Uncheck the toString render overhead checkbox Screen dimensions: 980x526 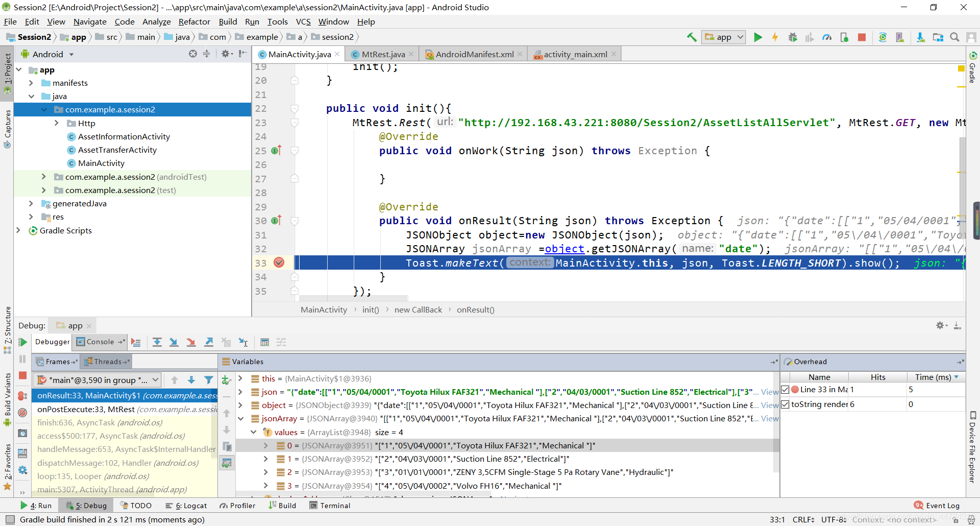click(x=786, y=404)
